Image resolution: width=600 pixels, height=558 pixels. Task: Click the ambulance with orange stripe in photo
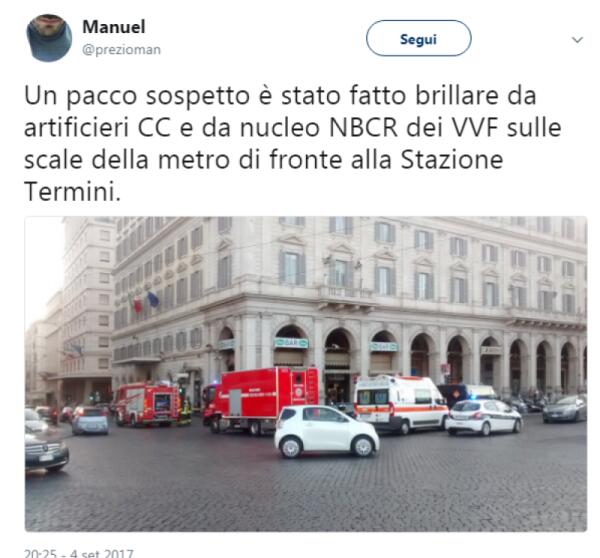(400, 404)
